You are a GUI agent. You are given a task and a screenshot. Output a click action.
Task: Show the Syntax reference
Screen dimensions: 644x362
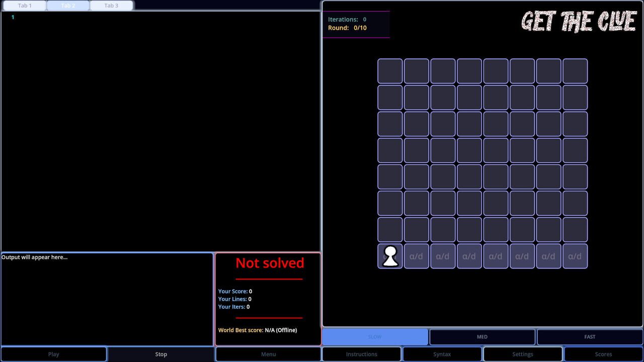[442, 354]
